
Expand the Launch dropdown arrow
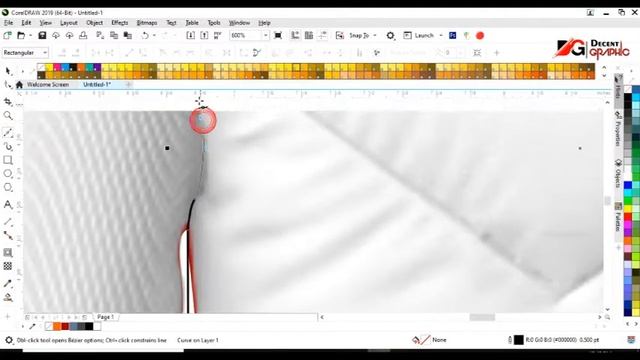(x=441, y=36)
